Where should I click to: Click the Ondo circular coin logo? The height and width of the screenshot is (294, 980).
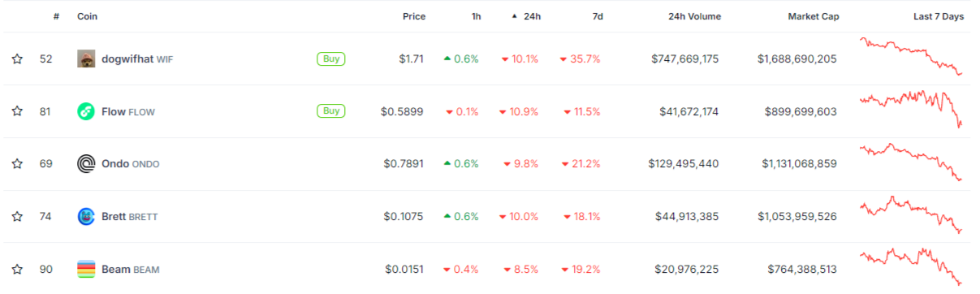[86, 164]
